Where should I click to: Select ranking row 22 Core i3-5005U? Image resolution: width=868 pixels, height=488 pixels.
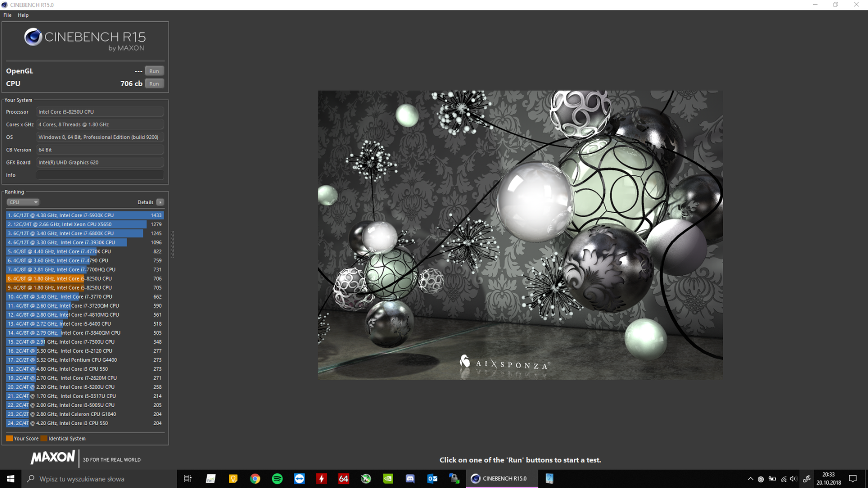pyautogui.click(x=85, y=405)
